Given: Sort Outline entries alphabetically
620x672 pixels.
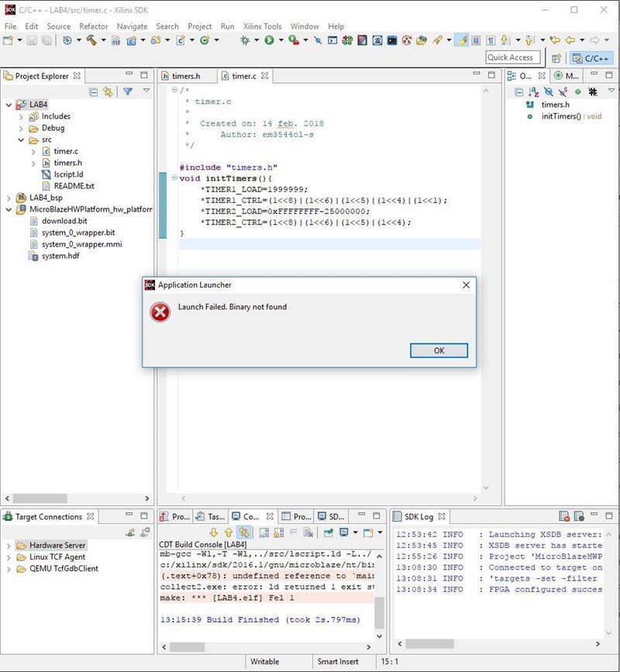Looking at the screenshot, I should 532,91.
